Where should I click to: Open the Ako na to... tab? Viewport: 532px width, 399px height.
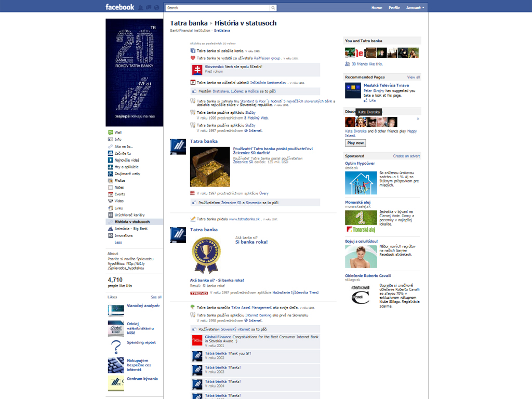coord(124,147)
